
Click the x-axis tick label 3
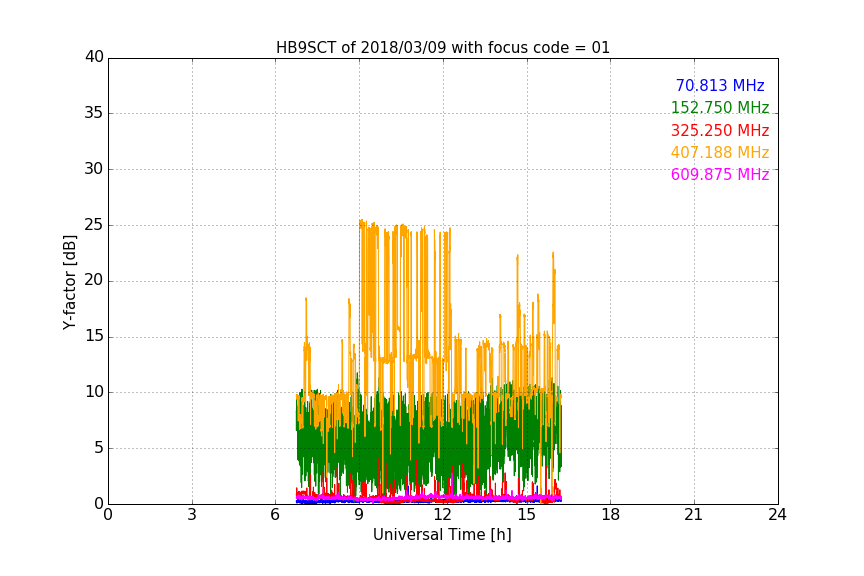click(x=192, y=515)
